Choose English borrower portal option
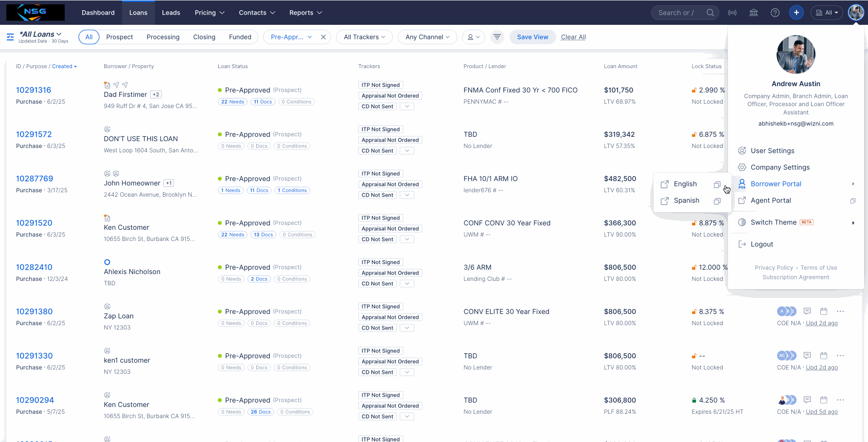This screenshot has height=442, width=868. click(685, 184)
